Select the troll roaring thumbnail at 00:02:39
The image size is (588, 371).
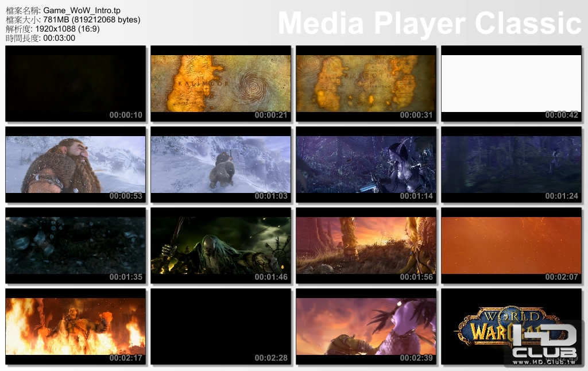click(x=366, y=326)
